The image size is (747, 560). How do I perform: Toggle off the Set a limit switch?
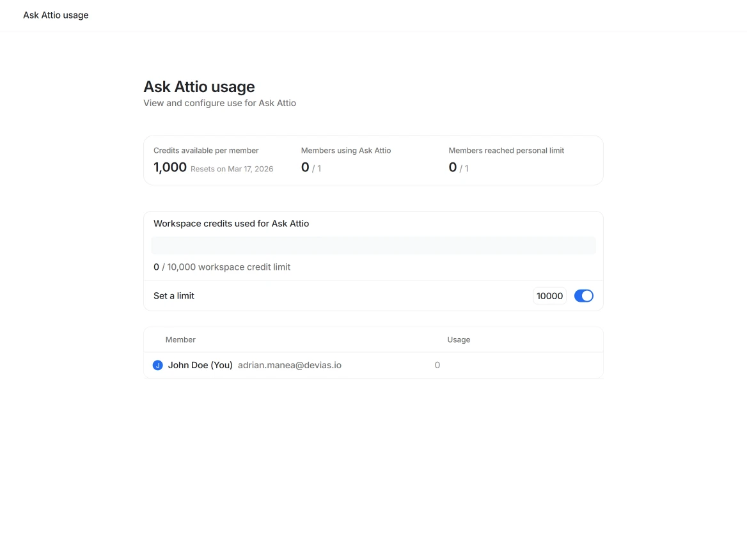point(583,296)
